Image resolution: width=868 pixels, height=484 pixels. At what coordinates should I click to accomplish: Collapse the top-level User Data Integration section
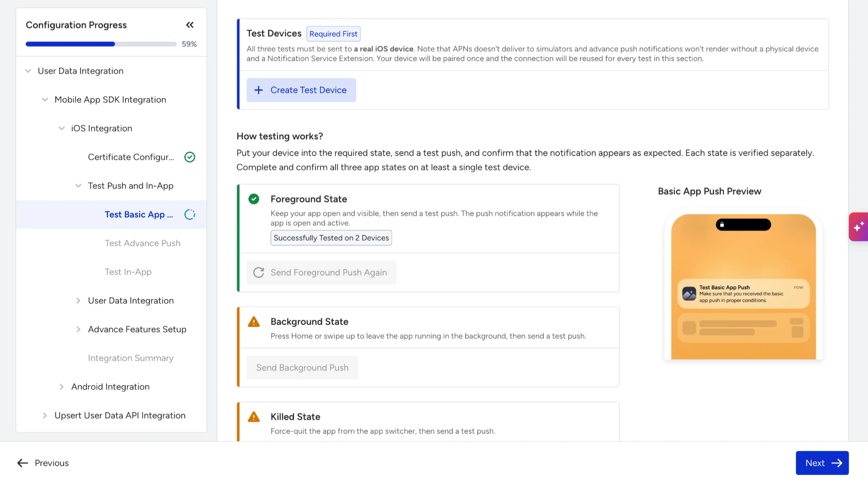28,71
